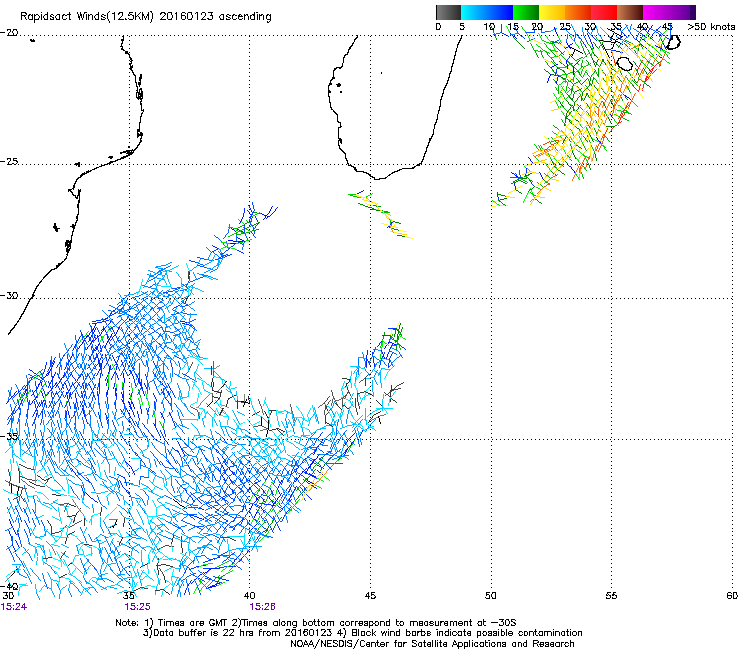Click the magenta 40-45 knots legend color
Viewport: 740px width, 650px height.
[656, 12]
